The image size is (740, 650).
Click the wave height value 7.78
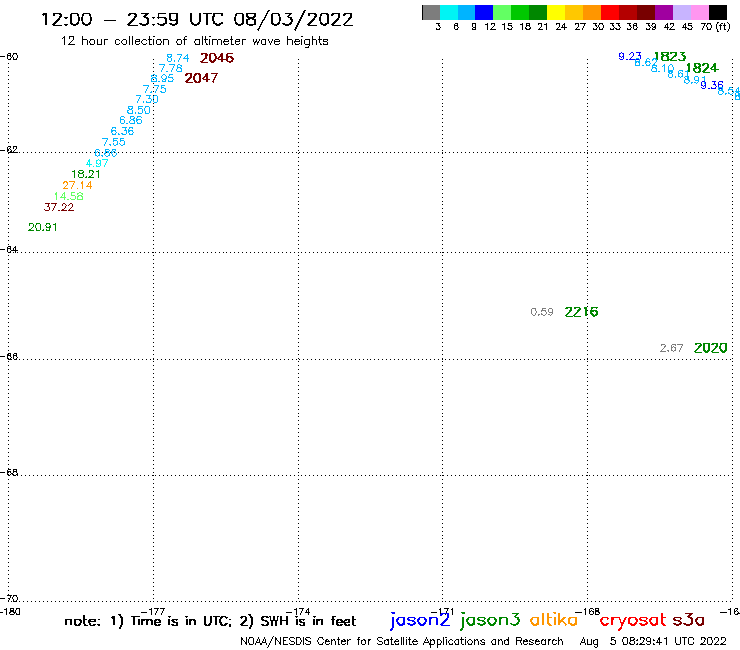tap(171, 68)
